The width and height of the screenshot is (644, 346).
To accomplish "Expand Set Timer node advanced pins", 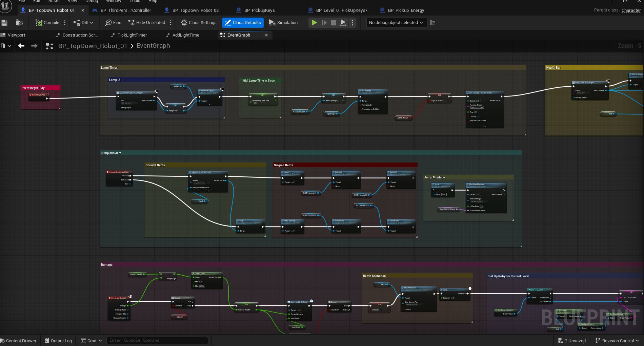I will [485, 126].
